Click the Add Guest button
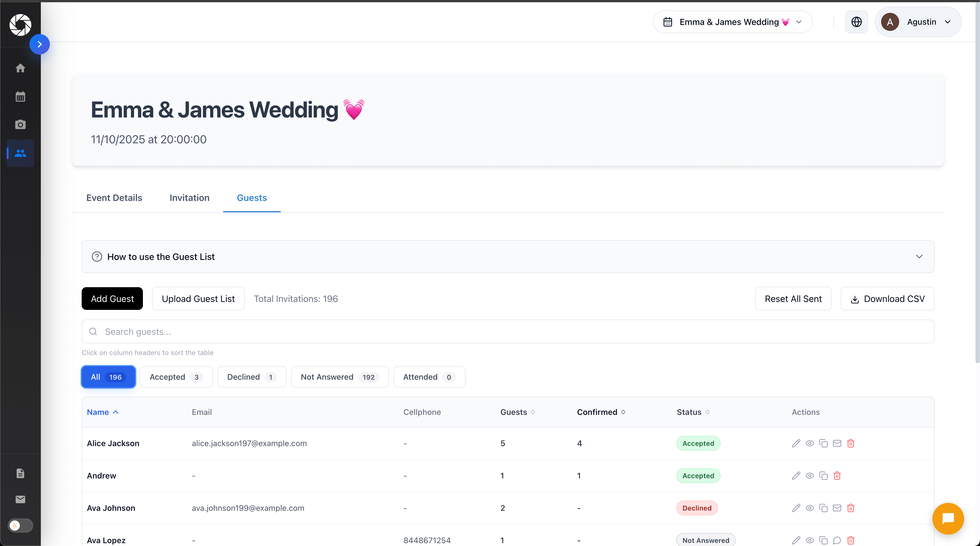Viewport: 980px width, 546px height. (x=112, y=299)
